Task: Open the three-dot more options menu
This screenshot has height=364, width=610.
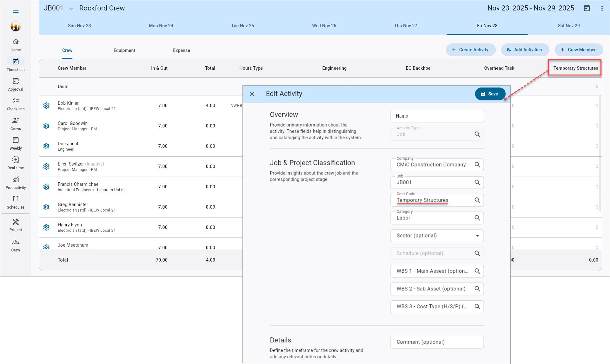Action: tap(602, 8)
